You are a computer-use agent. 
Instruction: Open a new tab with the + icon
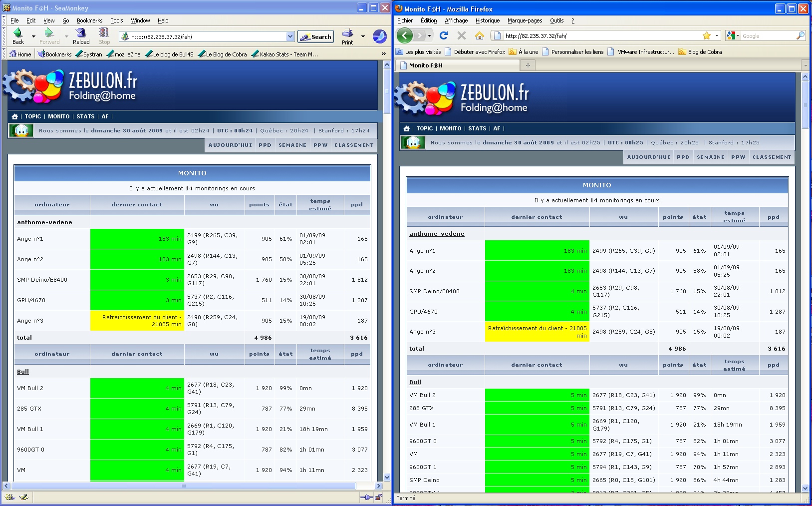click(x=528, y=64)
